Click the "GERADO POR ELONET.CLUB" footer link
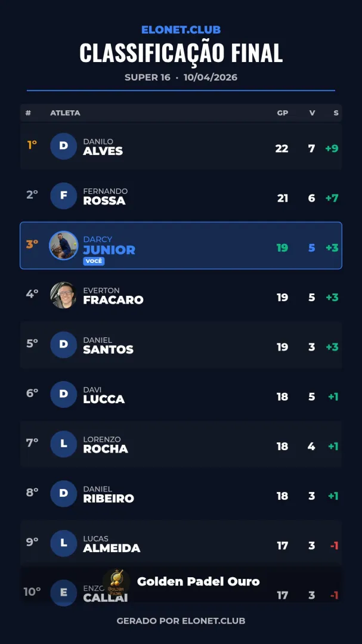This screenshot has height=644, width=362. (181, 621)
